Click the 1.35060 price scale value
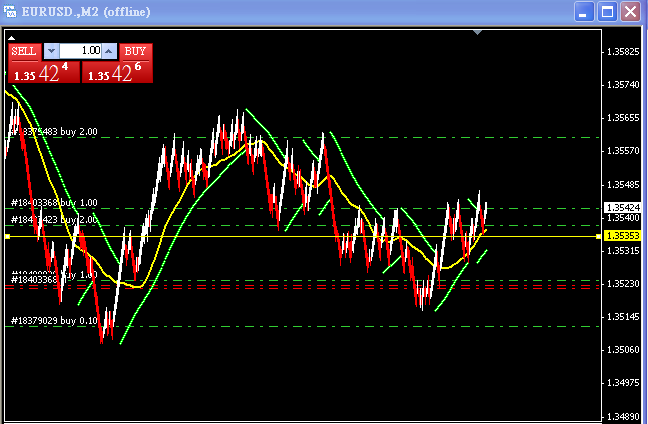This screenshot has width=648, height=424. 623,350
